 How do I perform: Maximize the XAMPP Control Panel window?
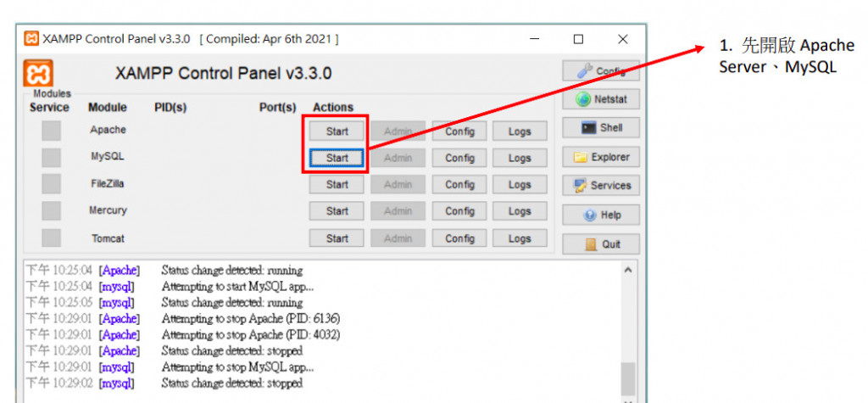(x=578, y=39)
